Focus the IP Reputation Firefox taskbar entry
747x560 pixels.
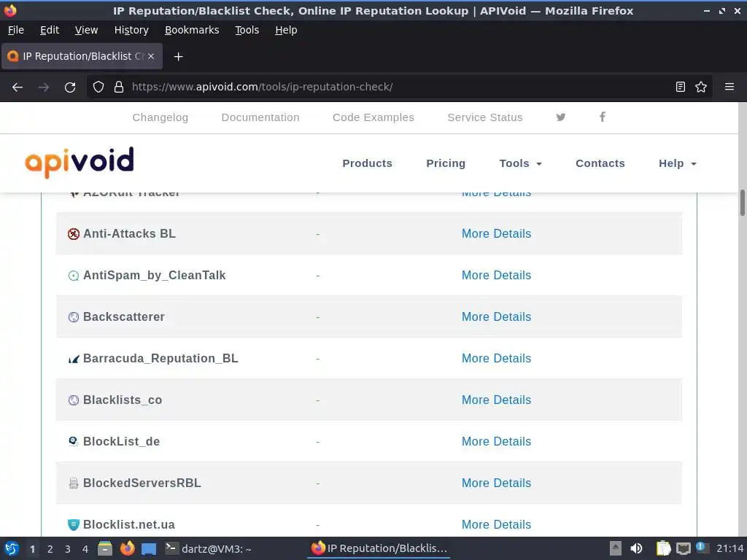(379, 548)
